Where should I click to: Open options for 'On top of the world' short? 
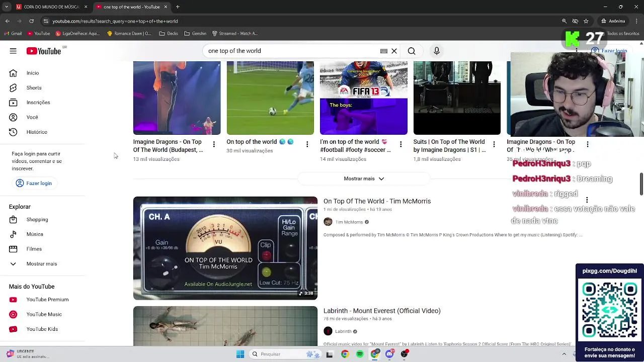click(307, 144)
